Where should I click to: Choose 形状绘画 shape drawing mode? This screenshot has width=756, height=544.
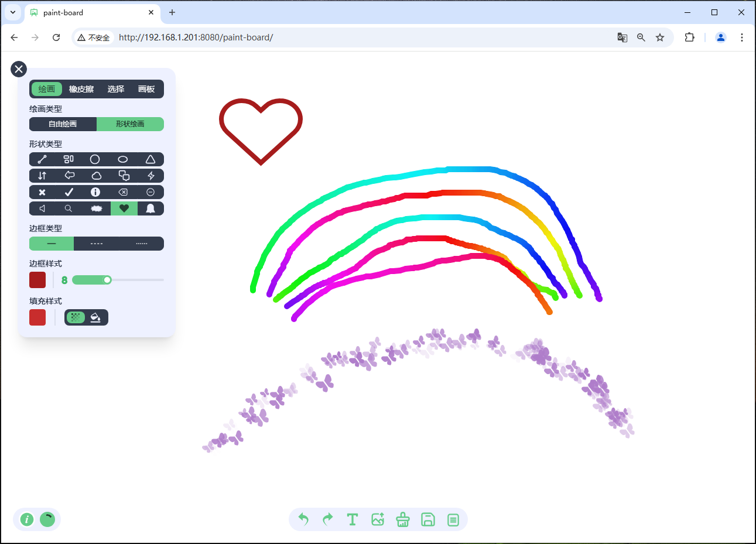click(x=130, y=124)
